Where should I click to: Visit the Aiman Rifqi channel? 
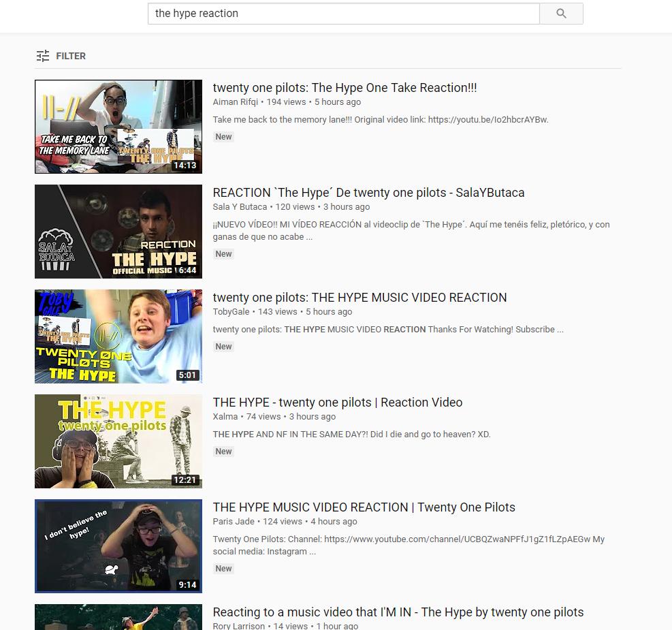[236, 102]
